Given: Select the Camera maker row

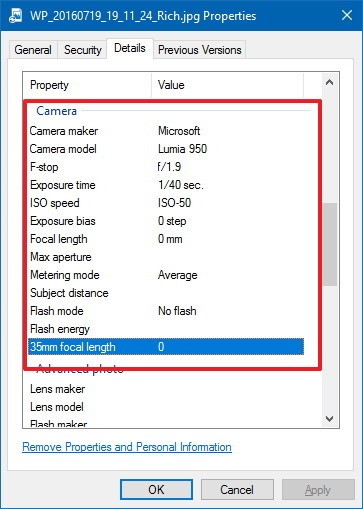Looking at the screenshot, I should click(166, 131).
